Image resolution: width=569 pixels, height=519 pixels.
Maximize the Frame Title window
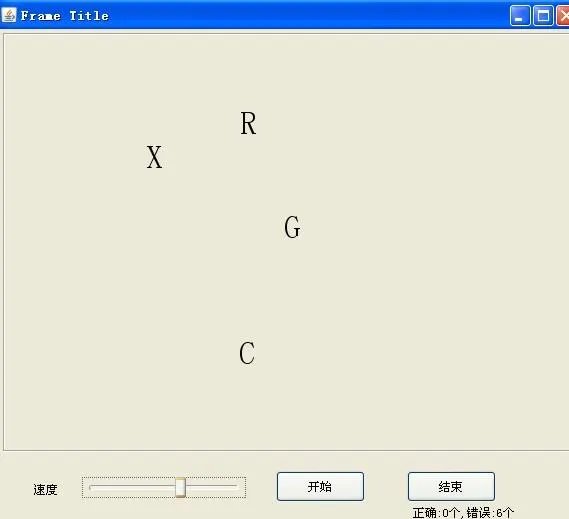[x=543, y=16]
